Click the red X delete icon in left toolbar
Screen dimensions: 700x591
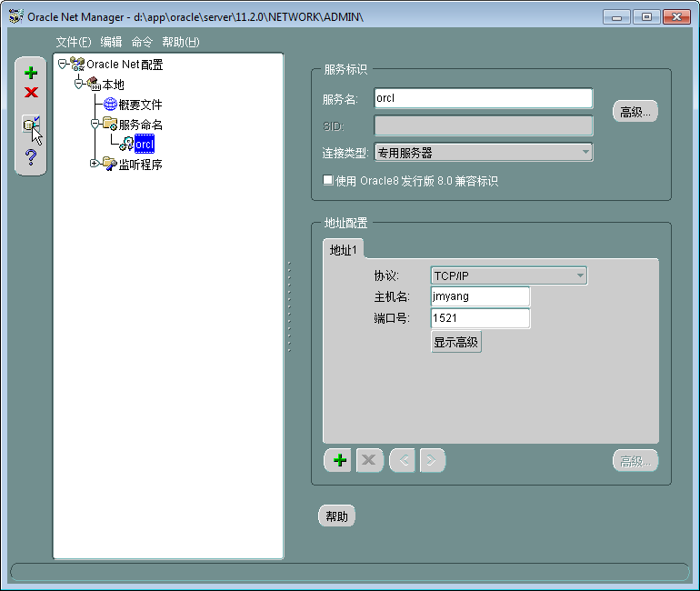pos(31,93)
